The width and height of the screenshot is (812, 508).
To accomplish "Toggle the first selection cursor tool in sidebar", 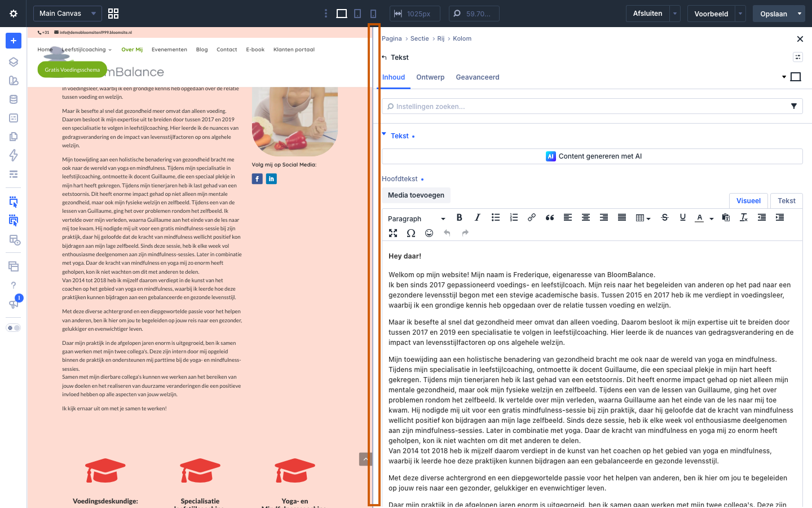I will pyautogui.click(x=14, y=202).
